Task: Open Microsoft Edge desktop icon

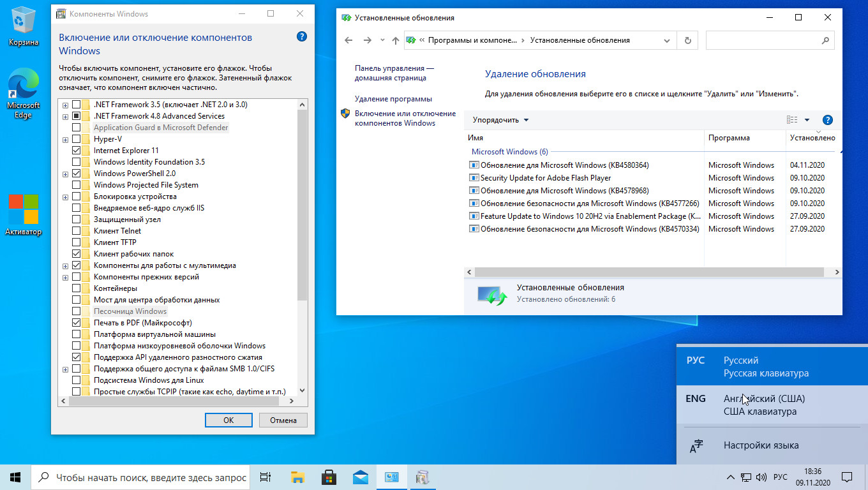Action: tap(24, 94)
